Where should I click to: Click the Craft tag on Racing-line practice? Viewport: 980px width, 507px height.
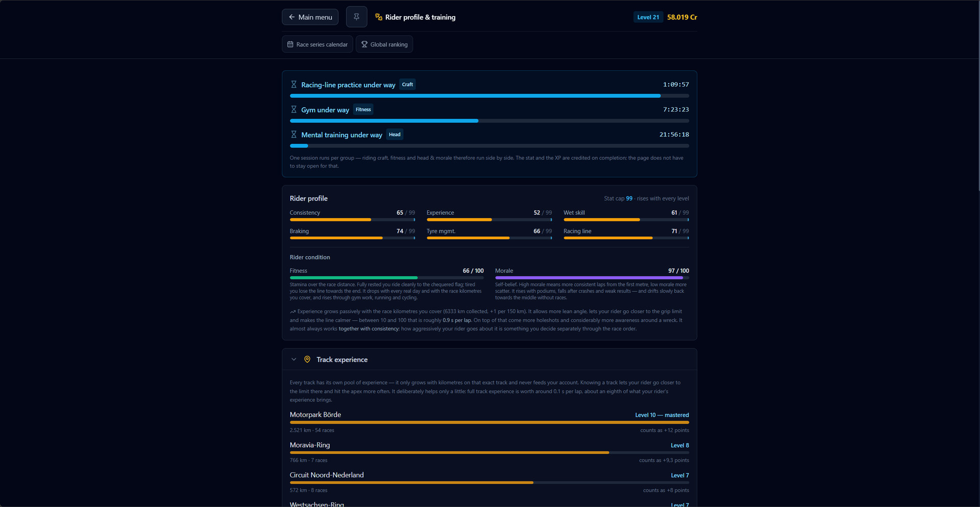tap(407, 85)
